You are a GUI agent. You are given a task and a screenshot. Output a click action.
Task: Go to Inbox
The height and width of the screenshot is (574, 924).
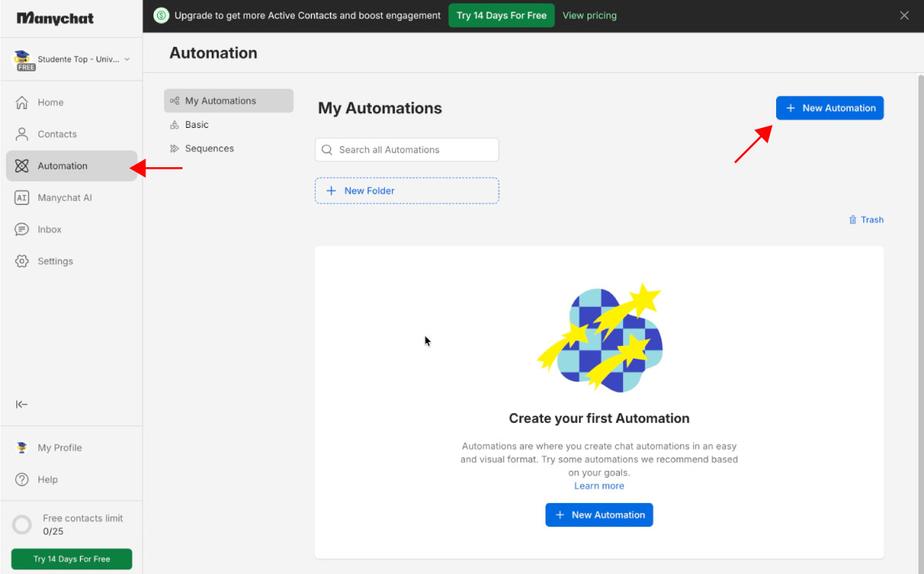point(72,230)
